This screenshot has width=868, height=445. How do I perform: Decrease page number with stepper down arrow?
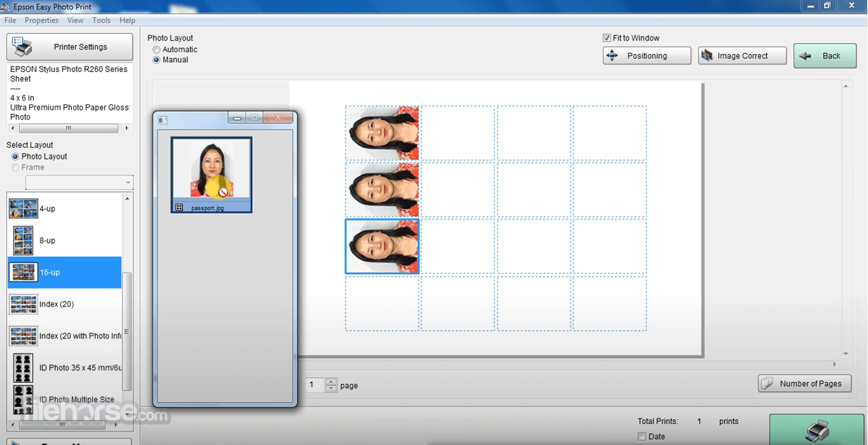point(331,389)
